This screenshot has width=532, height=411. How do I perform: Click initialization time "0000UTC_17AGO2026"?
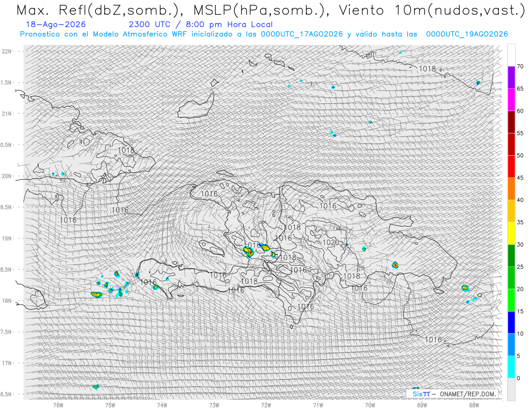302,34
